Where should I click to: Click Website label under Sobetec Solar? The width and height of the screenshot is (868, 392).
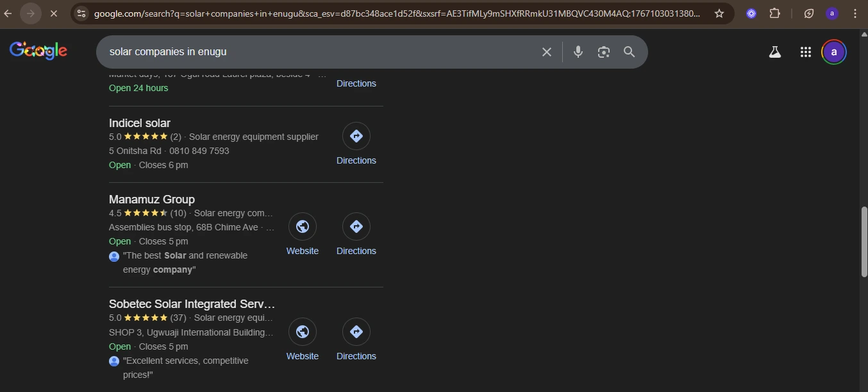(303, 356)
